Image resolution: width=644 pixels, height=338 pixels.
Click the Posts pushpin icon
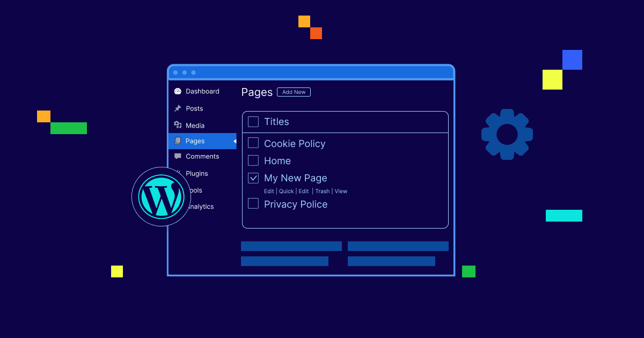pos(178,108)
